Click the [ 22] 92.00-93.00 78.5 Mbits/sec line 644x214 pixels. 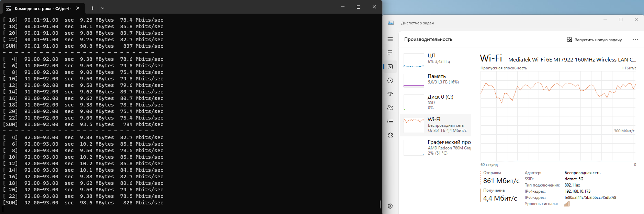pyautogui.click(x=83, y=196)
